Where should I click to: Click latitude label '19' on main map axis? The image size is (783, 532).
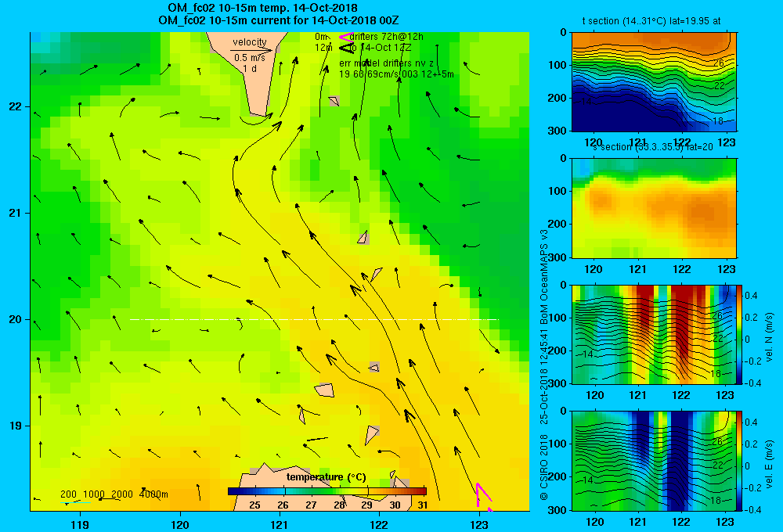pos(16,426)
